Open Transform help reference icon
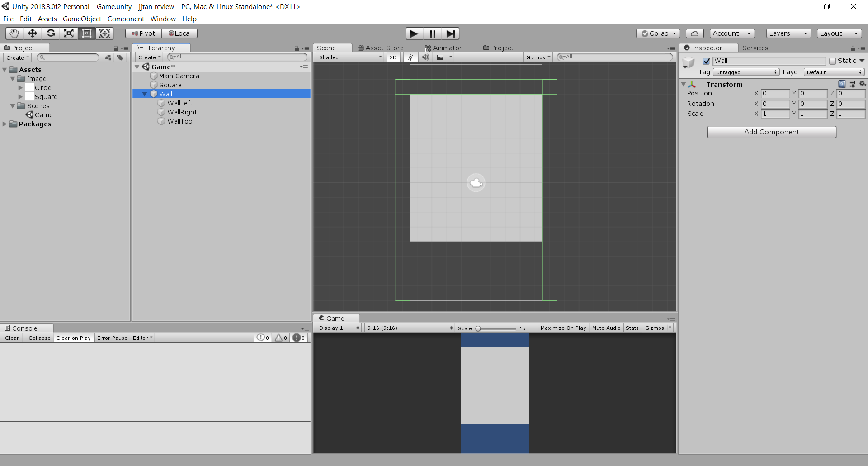 842,84
